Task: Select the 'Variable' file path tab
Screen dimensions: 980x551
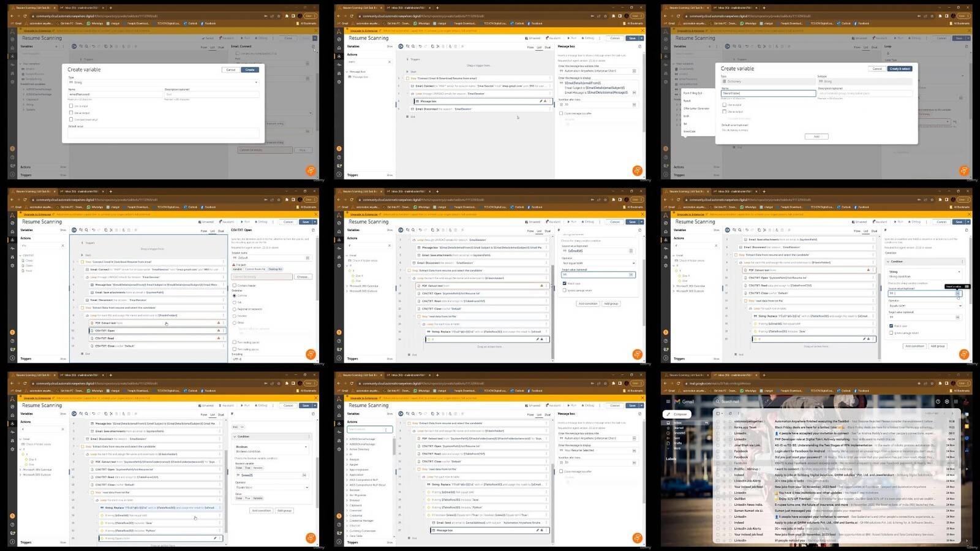Action: tap(238, 269)
